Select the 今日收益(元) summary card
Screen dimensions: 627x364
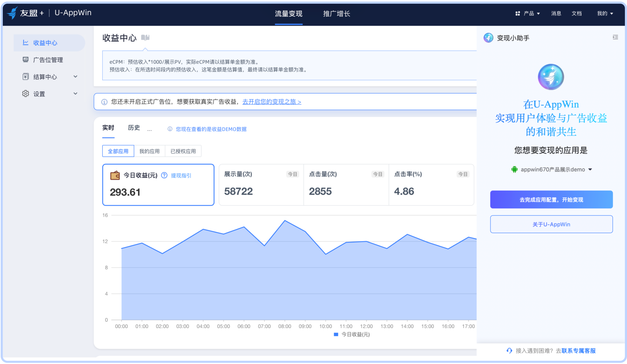click(158, 185)
